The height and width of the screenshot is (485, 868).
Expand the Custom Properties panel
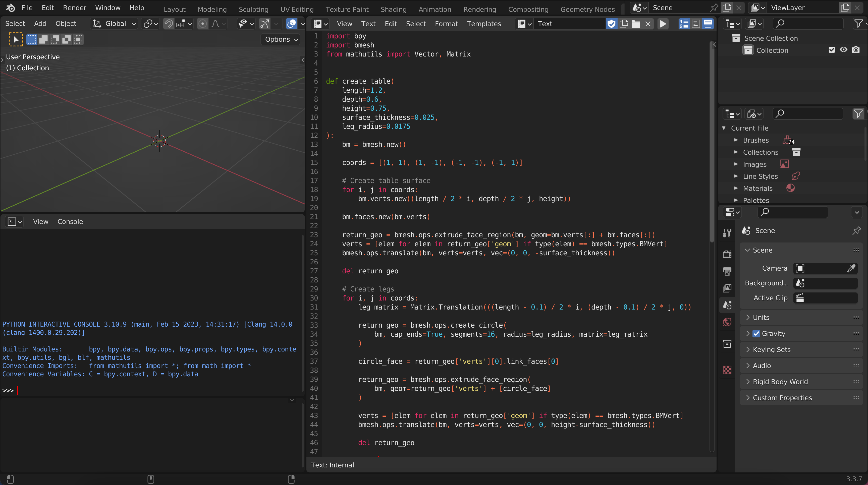pos(801,398)
